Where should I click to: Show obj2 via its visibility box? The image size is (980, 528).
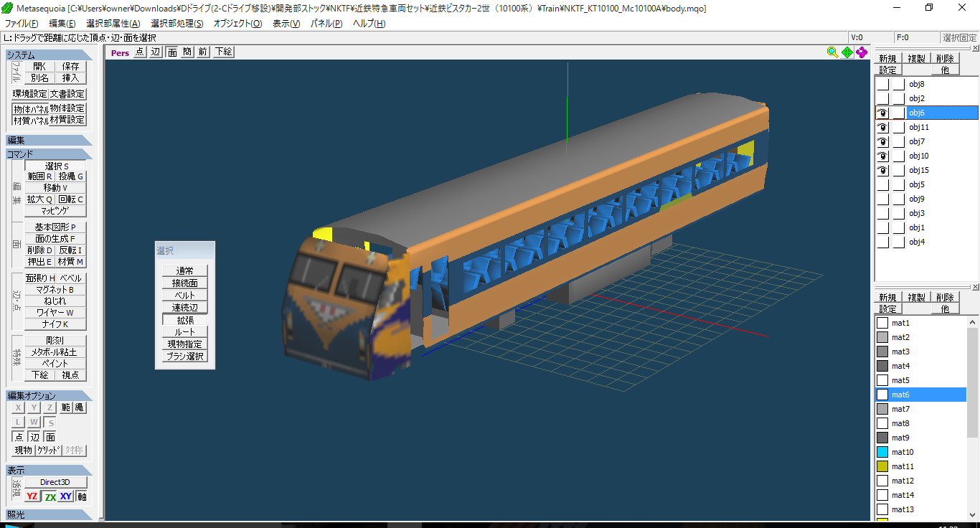click(882, 98)
